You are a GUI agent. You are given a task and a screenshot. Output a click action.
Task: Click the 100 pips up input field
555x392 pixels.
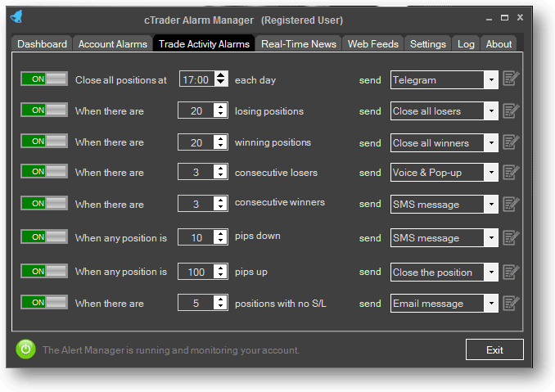click(x=196, y=272)
